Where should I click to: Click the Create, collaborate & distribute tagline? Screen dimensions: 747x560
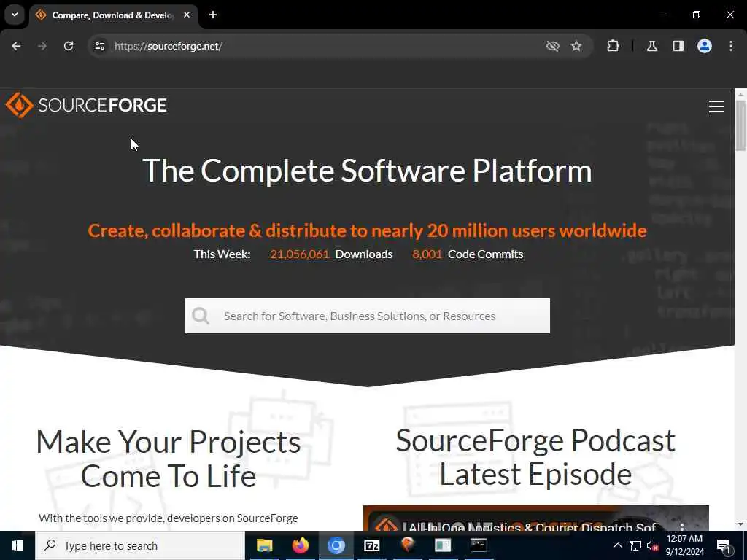[368, 230]
